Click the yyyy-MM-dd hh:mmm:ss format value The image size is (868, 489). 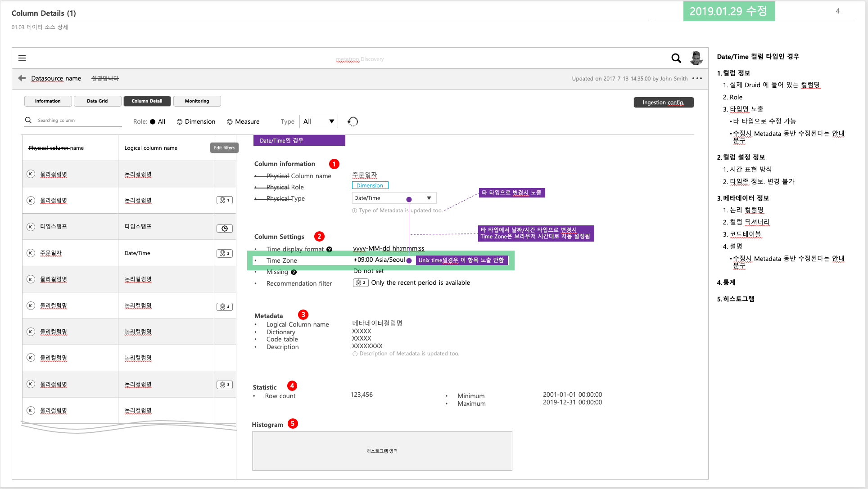coord(389,248)
